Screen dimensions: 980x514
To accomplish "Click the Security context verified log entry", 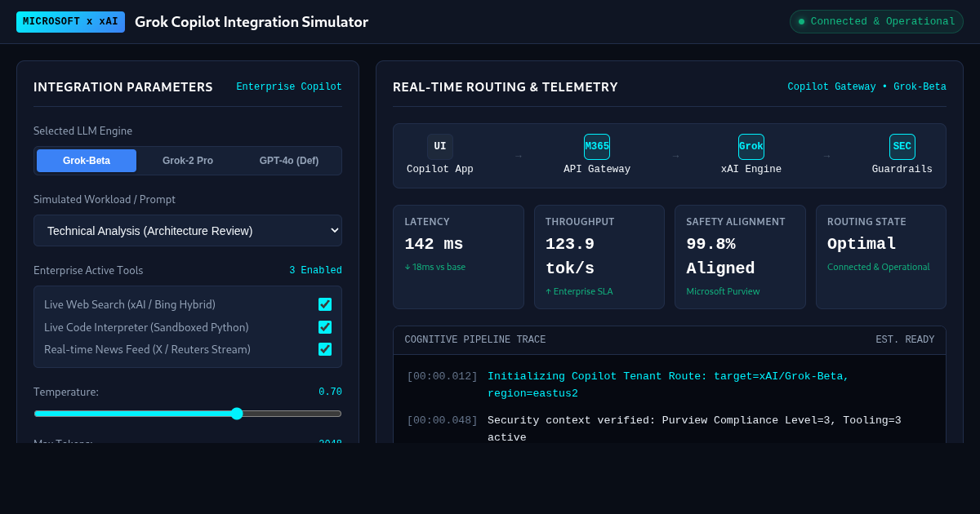I will coord(670,429).
